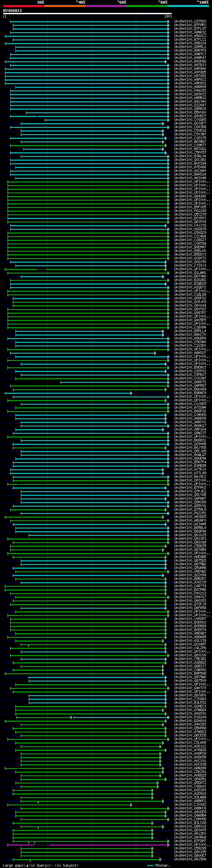Screen dimensions: 212x868
Task: Open the UniRef100_C6T5U0 hit
Action: [190, 22]
